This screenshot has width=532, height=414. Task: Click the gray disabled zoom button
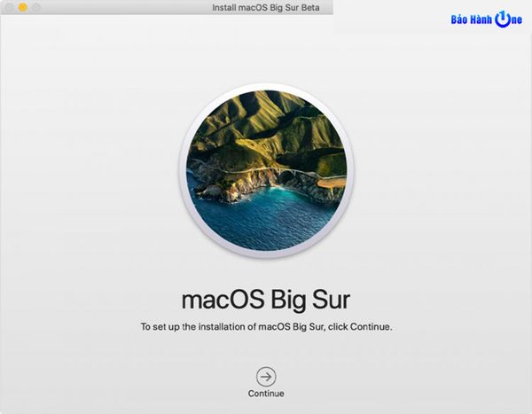(37, 7)
